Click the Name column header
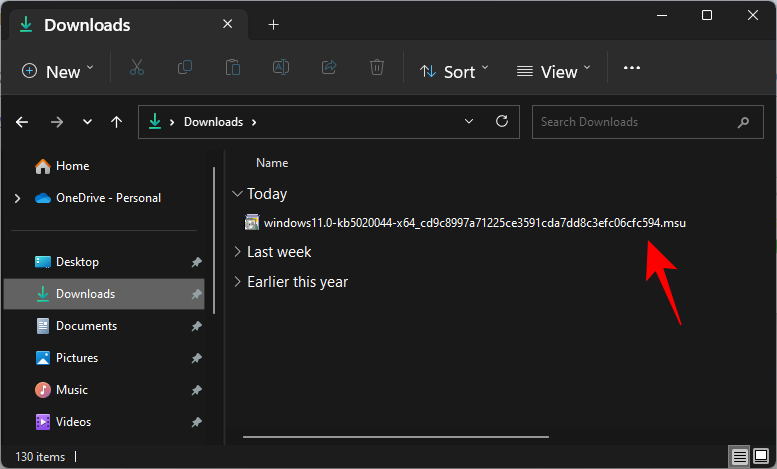Screen dimensions: 777x469 [272, 163]
